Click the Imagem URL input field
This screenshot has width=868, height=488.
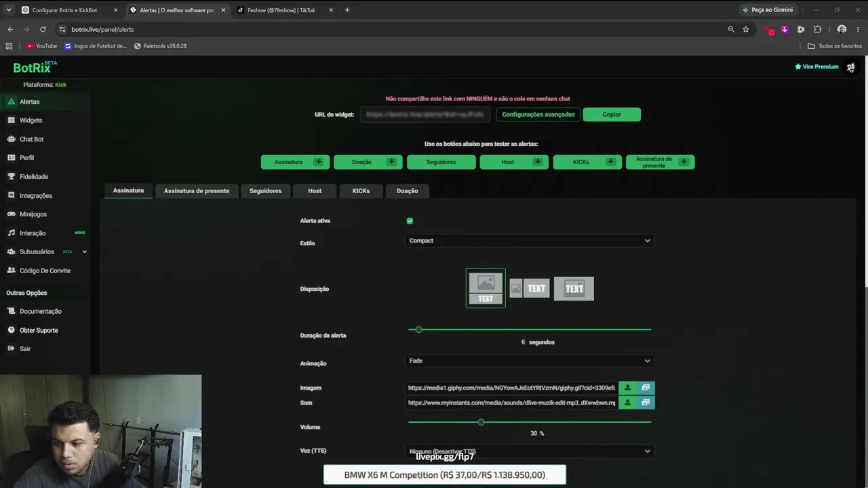coord(512,388)
